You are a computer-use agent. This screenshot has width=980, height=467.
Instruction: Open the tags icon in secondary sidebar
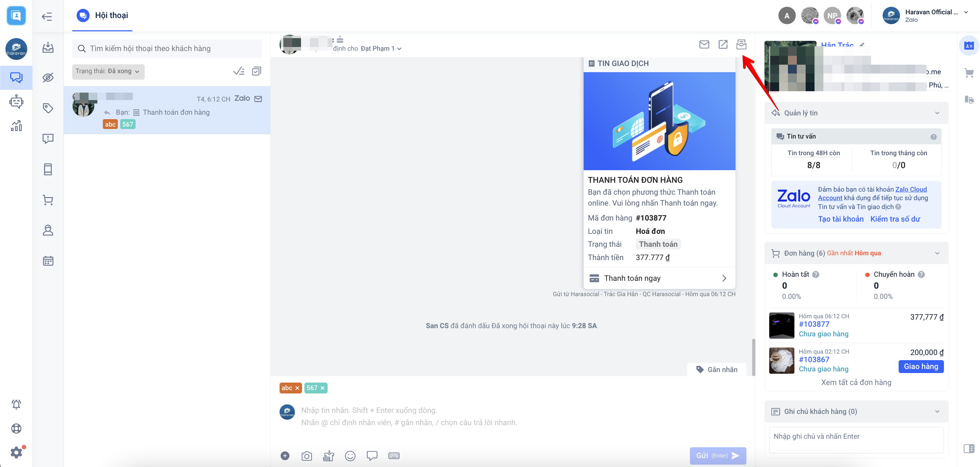coord(48,108)
